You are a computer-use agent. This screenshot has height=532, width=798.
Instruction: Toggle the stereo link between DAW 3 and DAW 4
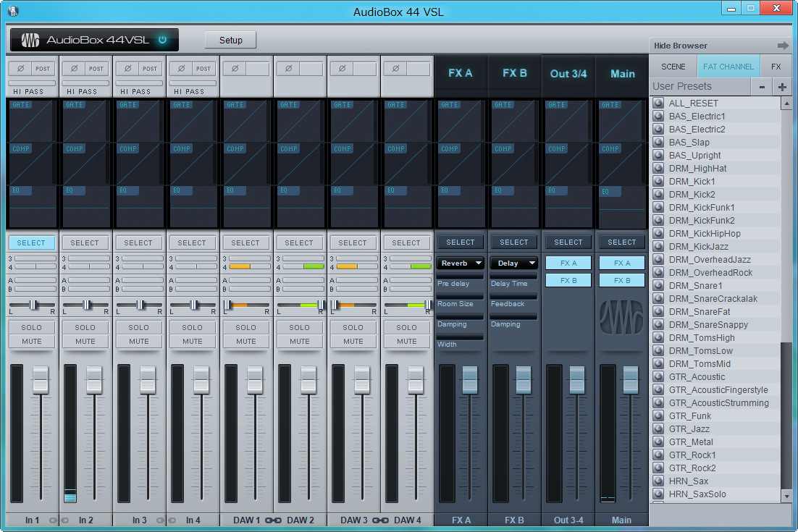tap(380, 520)
